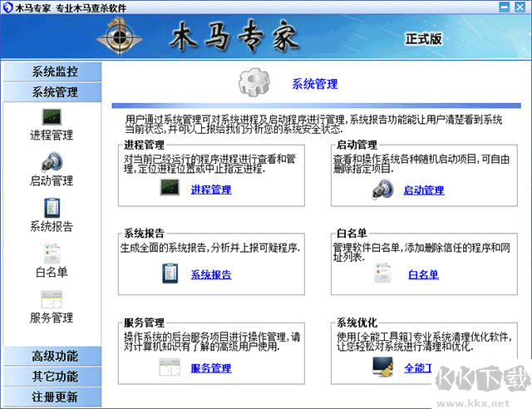Click the broom and monitor icon under 系统优化
This screenshot has height=409, width=532.
[382, 367]
